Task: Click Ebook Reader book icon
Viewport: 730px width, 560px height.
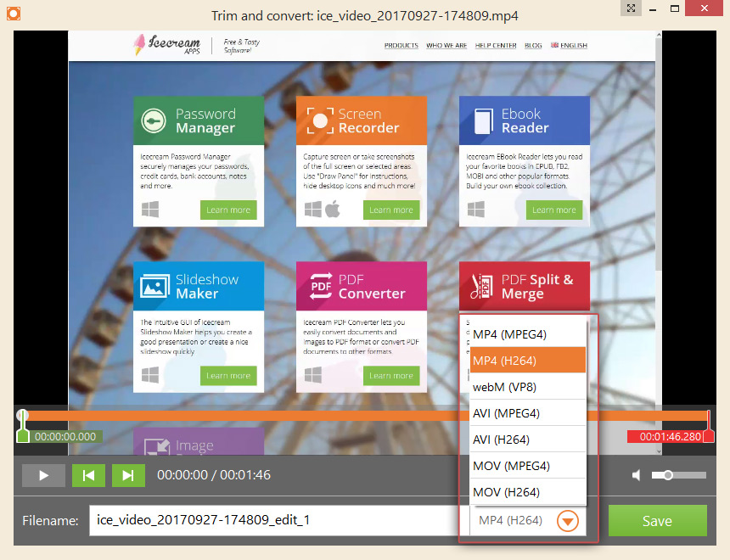Action: [483, 121]
